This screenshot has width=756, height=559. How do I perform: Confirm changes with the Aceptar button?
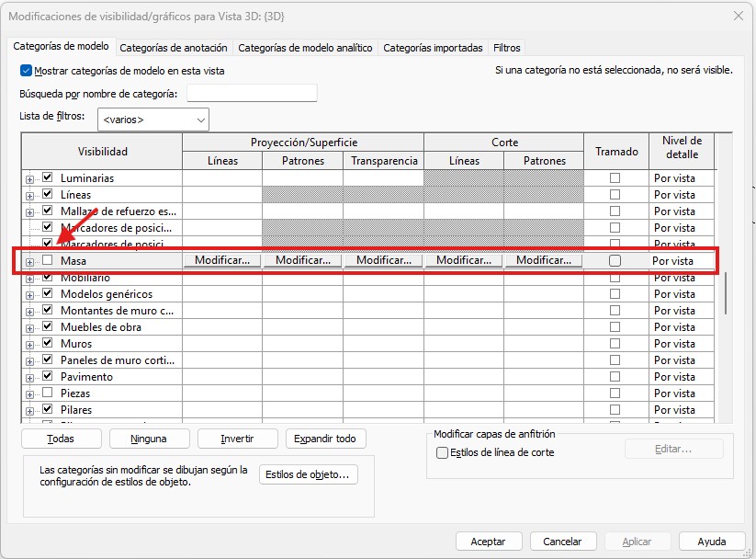pos(488,542)
